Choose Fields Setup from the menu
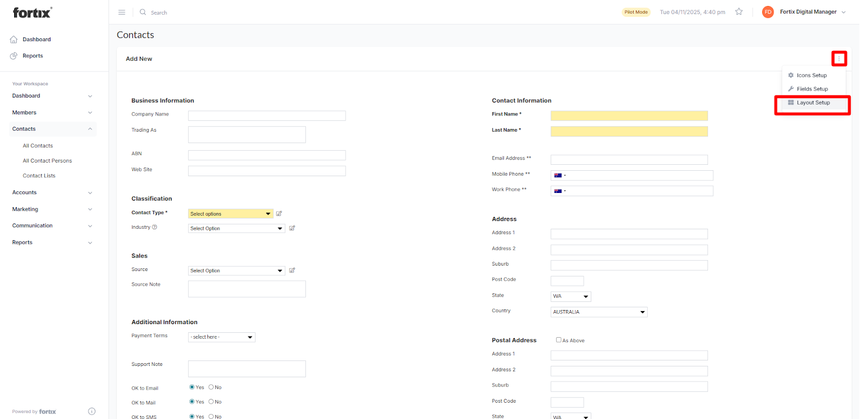Viewport: 868px width, 419px height. pyautogui.click(x=812, y=89)
